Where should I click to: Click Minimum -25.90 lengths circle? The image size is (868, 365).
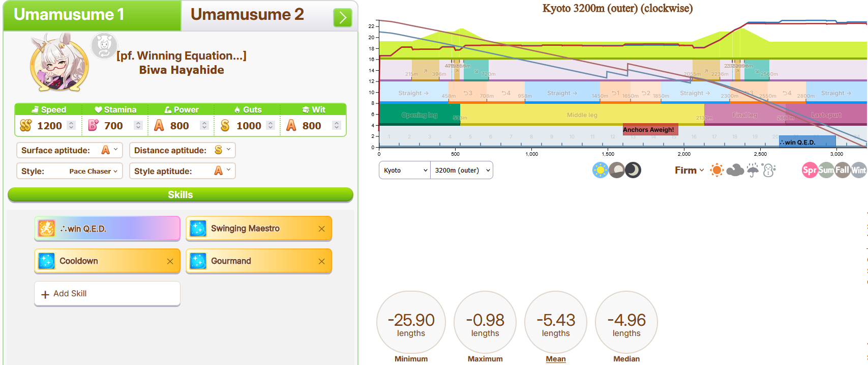click(x=411, y=322)
